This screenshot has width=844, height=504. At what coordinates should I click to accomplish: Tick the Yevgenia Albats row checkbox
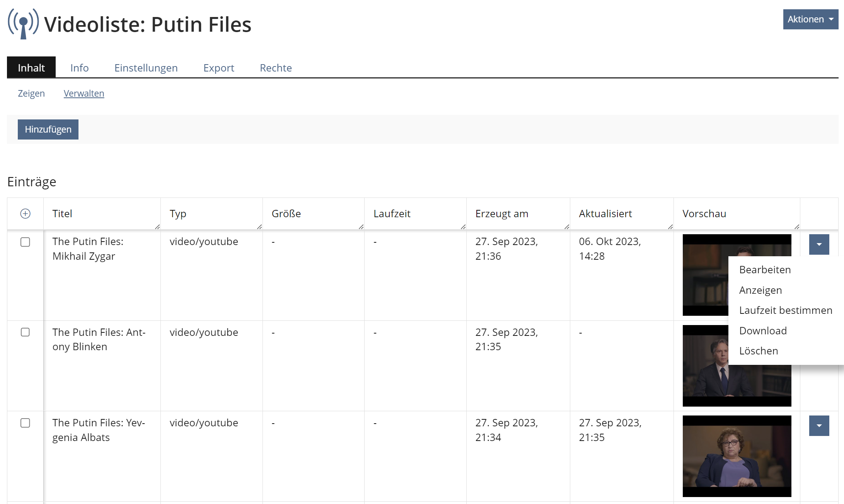tap(25, 423)
